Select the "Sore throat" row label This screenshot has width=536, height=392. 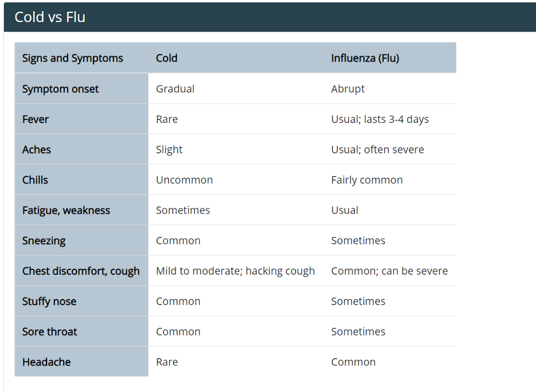(50, 332)
